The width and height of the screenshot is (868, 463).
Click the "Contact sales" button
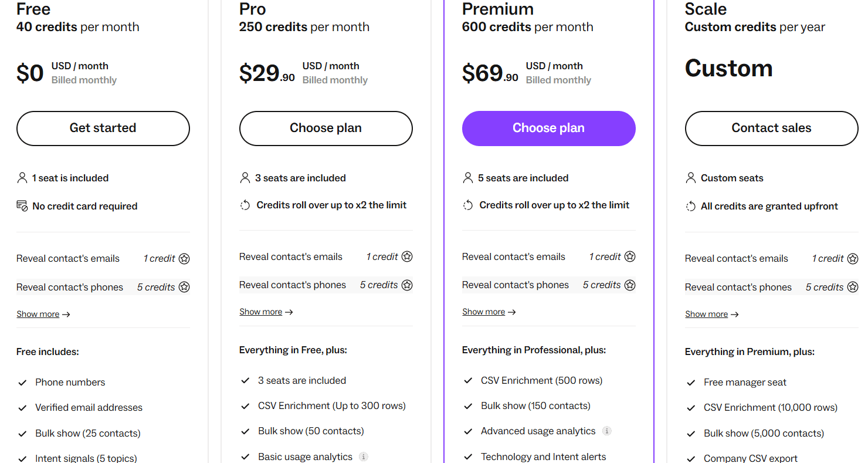[771, 128]
